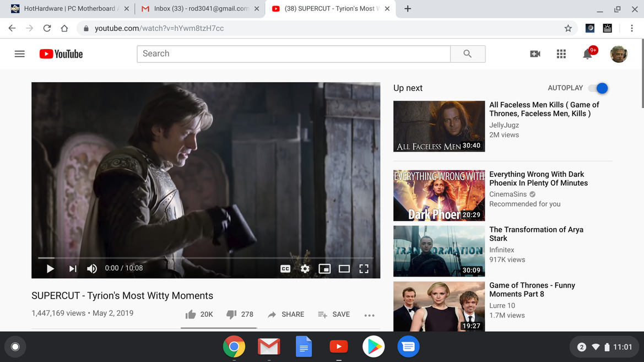Share the video
644x362 pixels.
(286, 314)
